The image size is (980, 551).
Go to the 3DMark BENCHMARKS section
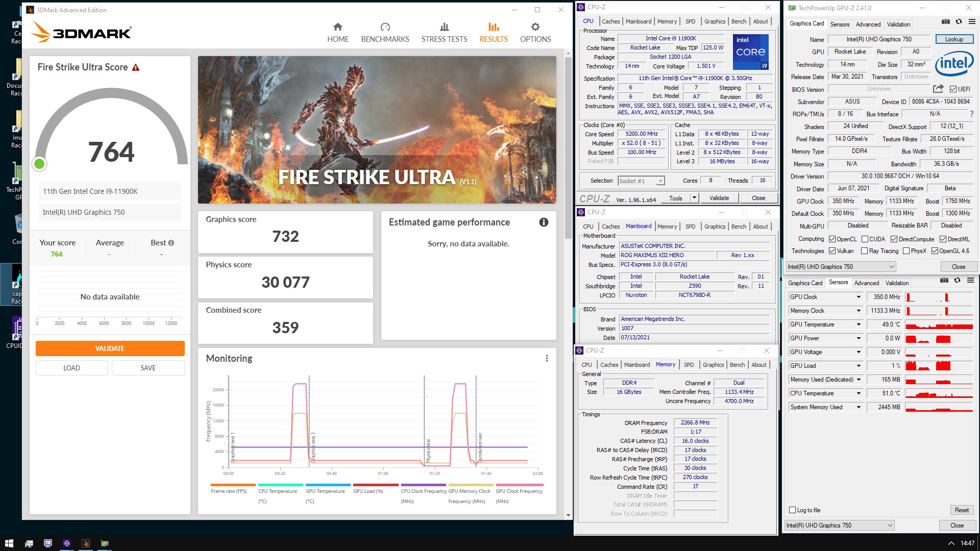pyautogui.click(x=385, y=33)
